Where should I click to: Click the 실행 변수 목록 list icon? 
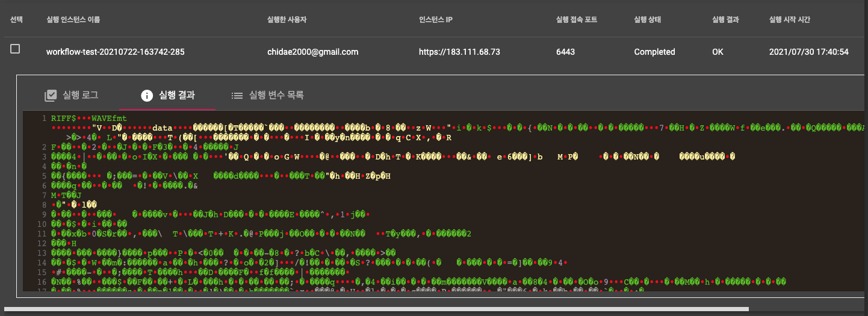237,95
